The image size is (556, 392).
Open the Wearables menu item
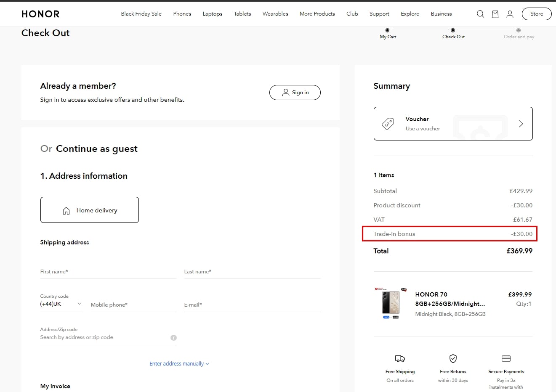(275, 14)
